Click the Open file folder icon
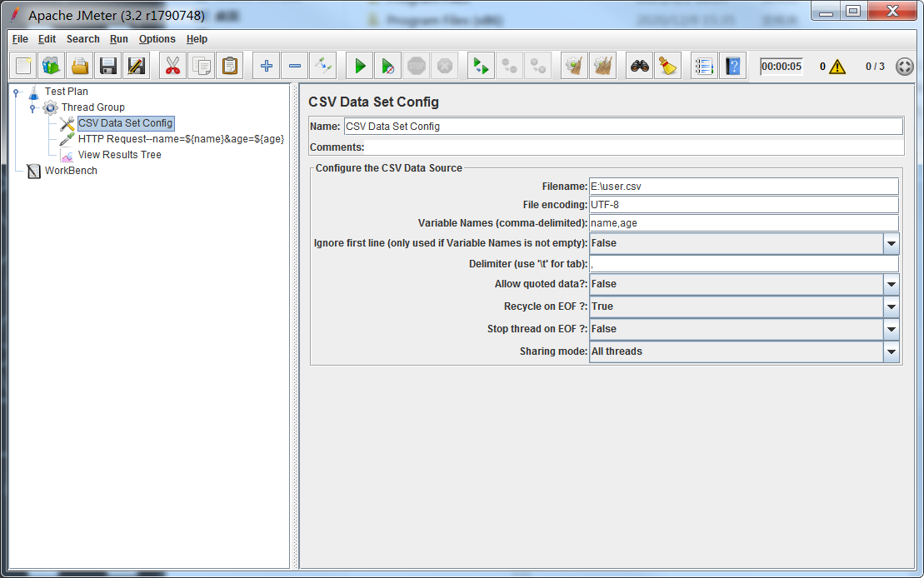 tap(79, 66)
